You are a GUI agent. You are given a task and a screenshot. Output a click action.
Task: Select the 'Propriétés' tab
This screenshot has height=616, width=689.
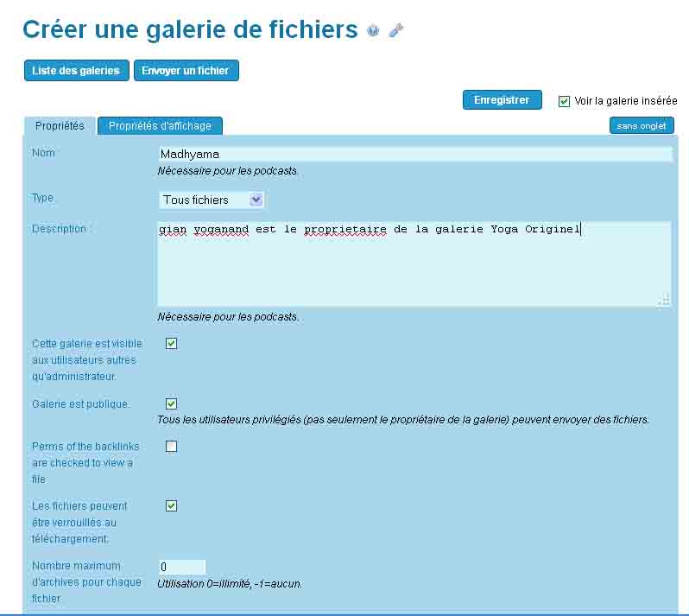pyautogui.click(x=60, y=126)
